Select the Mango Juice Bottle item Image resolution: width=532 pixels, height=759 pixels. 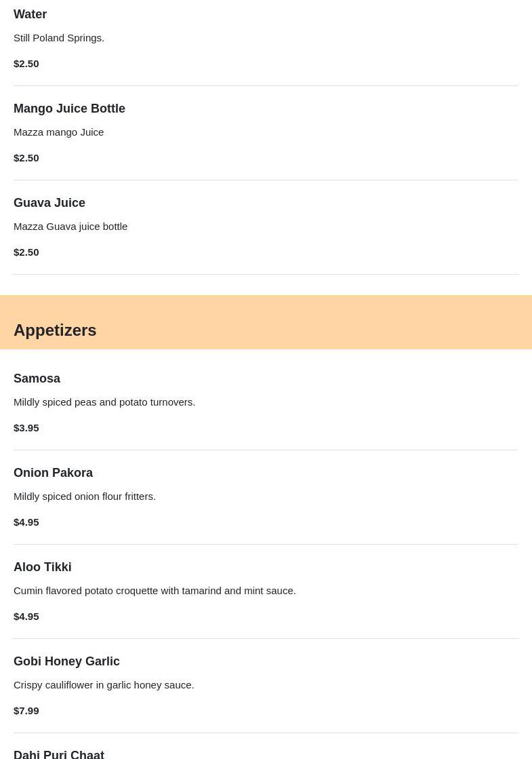click(x=69, y=109)
